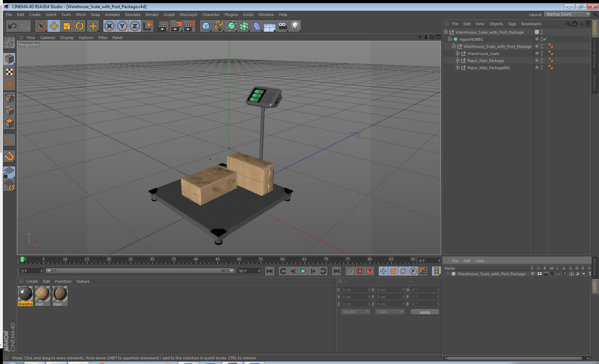This screenshot has width=599, height=364.
Task: Click the preview range slider bar
Action: tap(141, 271)
